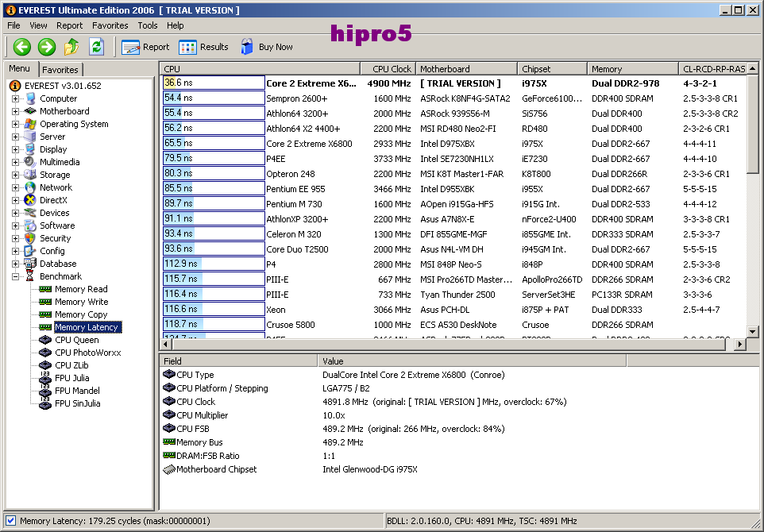Click the Operating System tree icon
764x532 pixels.
(30, 124)
